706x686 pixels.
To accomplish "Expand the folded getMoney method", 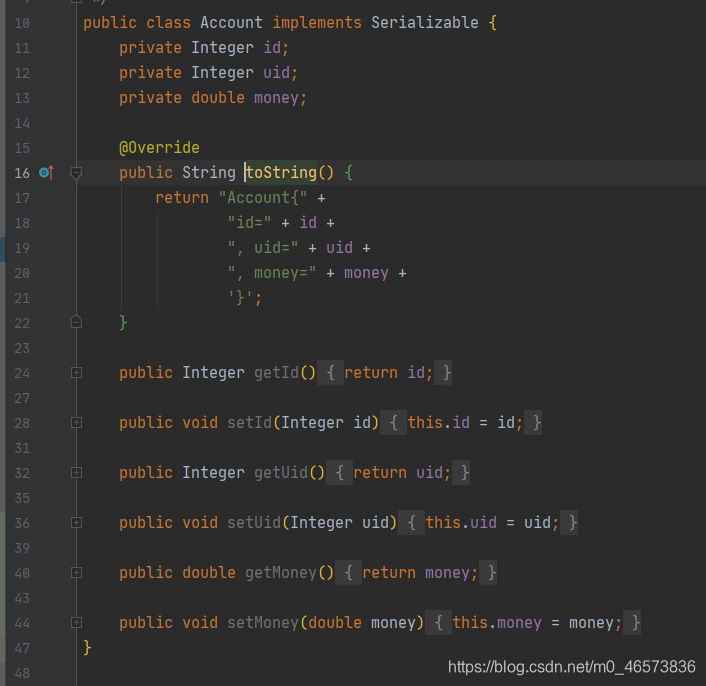I will (76, 572).
